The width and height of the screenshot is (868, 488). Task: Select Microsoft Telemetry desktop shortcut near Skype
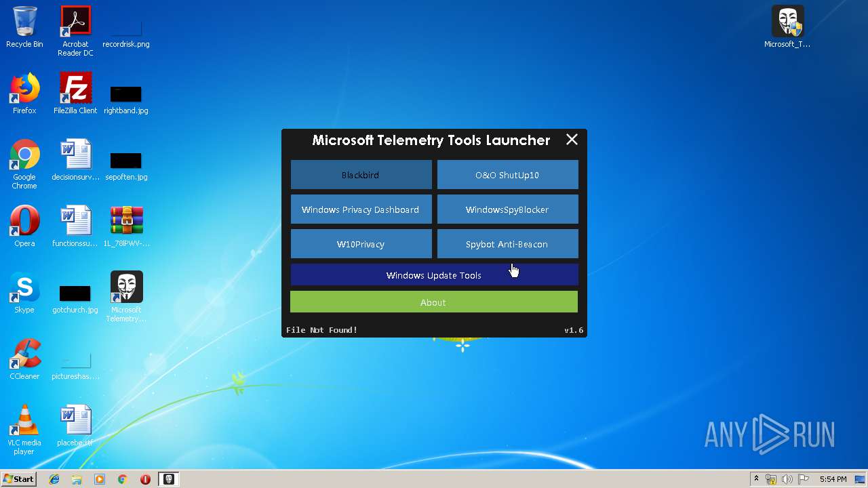(x=126, y=297)
